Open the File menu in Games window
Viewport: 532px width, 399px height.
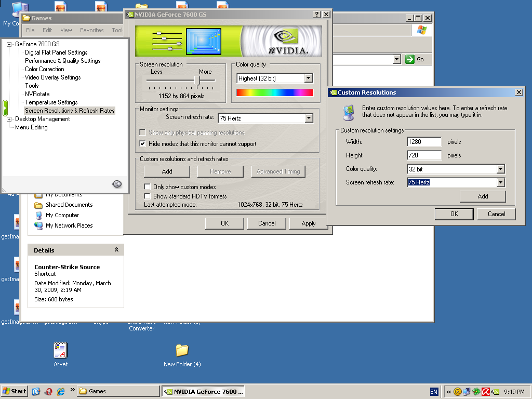30,30
